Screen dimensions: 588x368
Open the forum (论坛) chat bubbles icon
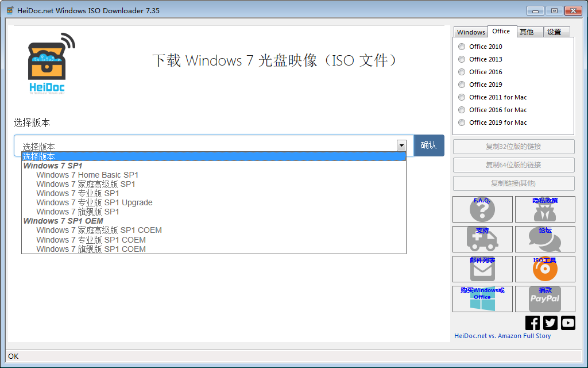pos(545,239)
